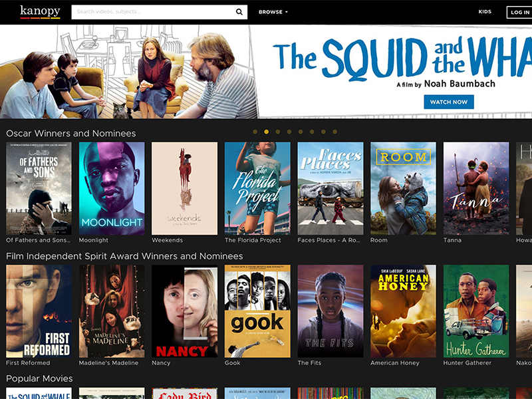
Task: Click the Of Fathers and Sons title link
Action: point(39,240)
